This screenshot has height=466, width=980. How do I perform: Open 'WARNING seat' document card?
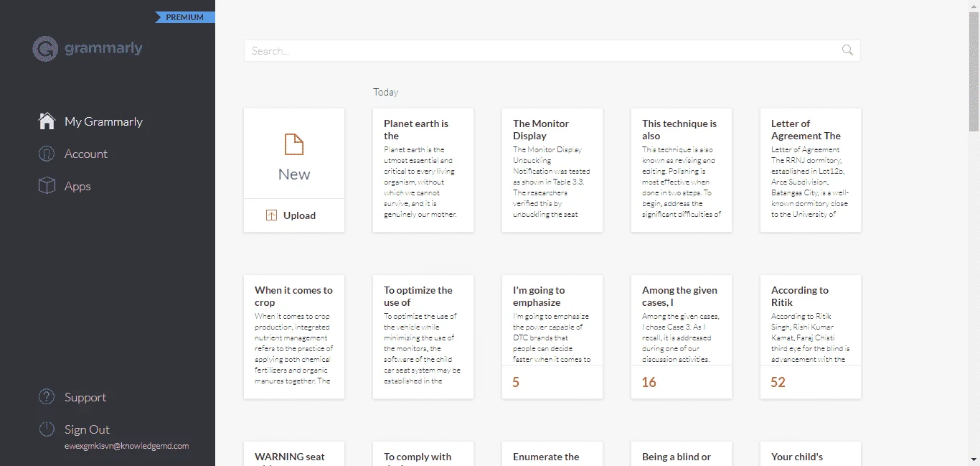[x=294, y=454]
